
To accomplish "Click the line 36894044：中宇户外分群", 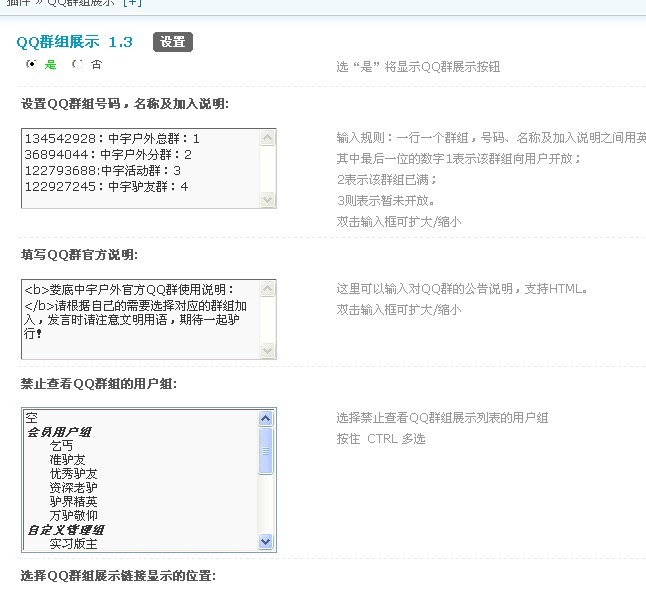I will click(108, 155).
